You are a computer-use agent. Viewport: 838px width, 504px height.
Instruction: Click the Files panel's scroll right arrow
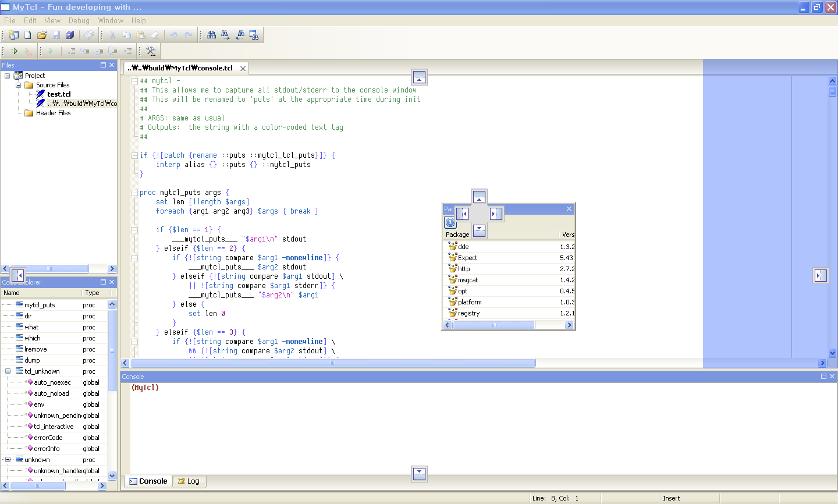[112, 269]
